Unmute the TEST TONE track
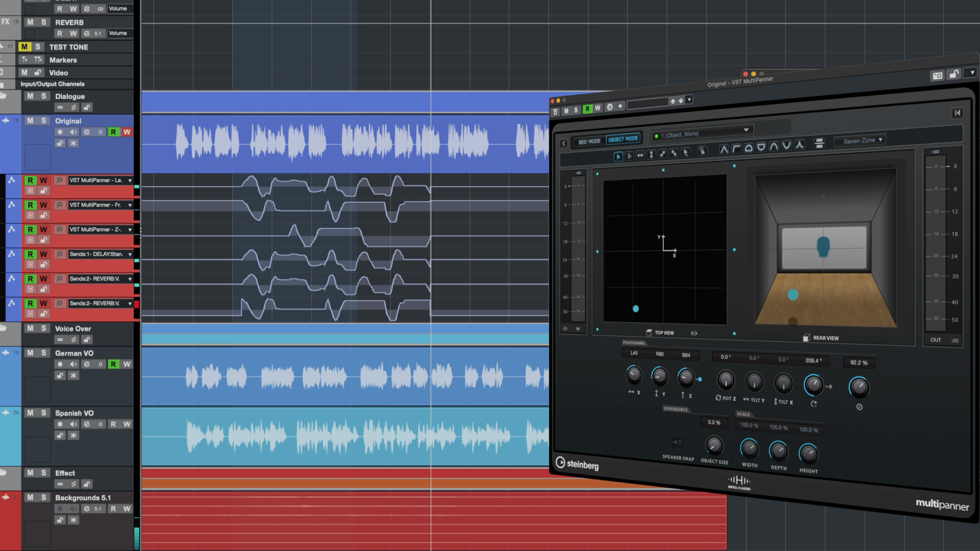This screenshot has width=980, height=551. pos(24,47)
